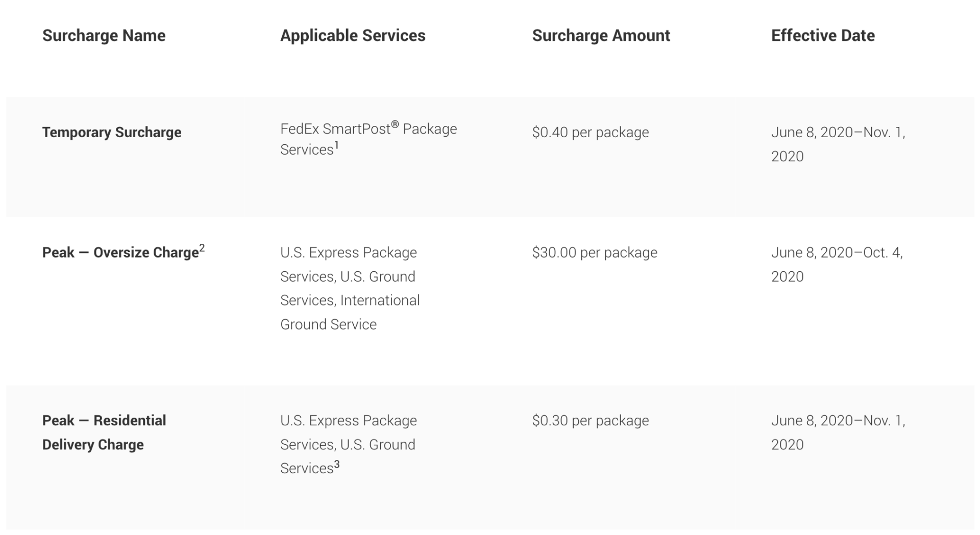Click the $30.00 per package amount
980x535 pixels.
pyautogui.click(x=595, y=252)
